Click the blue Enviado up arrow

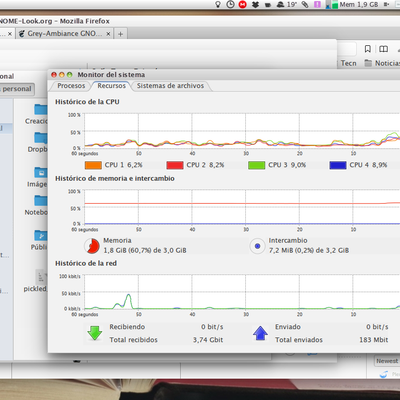(260, 333)
